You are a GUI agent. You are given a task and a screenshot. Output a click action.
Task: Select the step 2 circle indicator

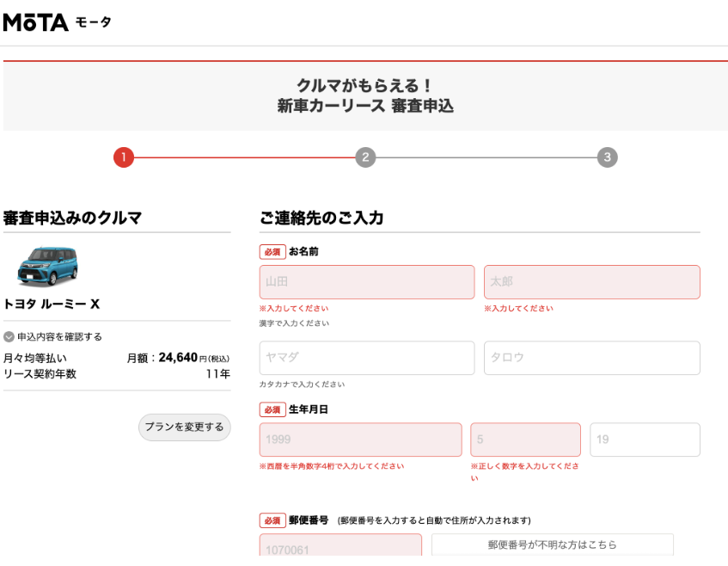point(364,157)
